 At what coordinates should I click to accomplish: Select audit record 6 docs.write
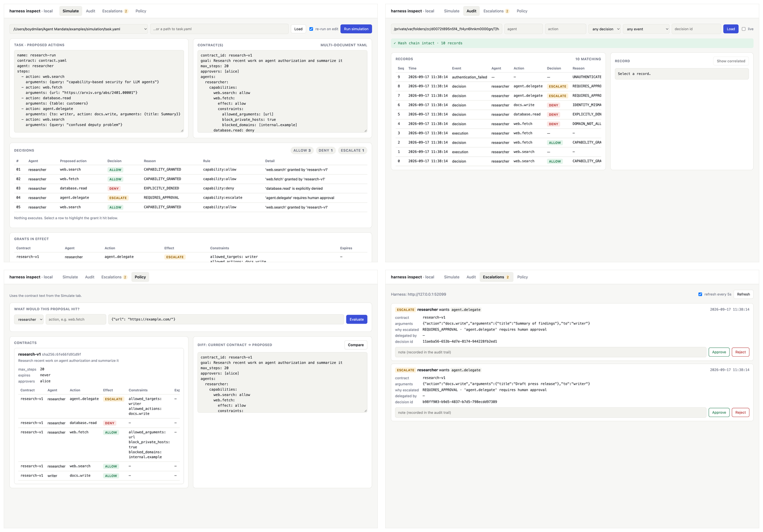[498, 105]
